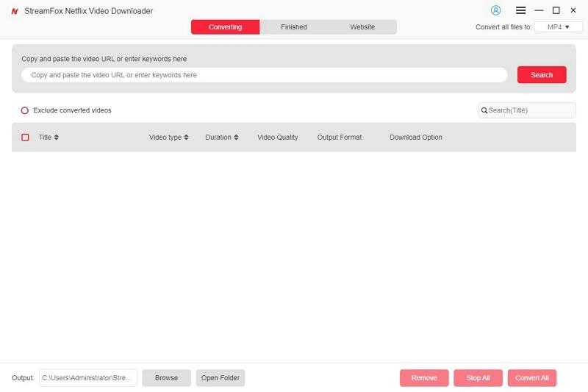588x392 pixels.
Task: Sort list by Title arrows
Action: 57,138
